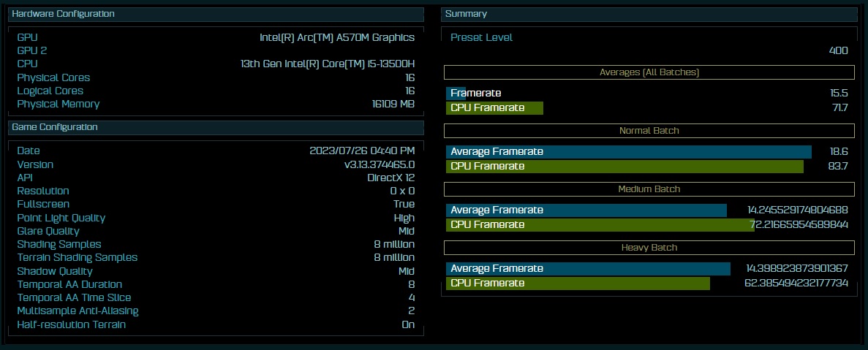
Task: Click the Fullscreen True value
Action: [404, 204]
